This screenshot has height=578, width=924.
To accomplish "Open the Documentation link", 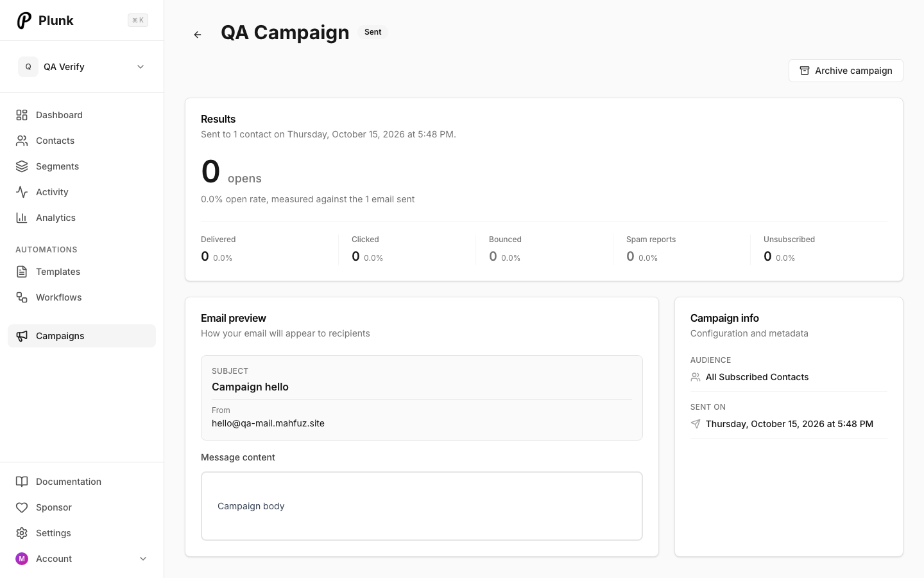I will click(81, 482).
